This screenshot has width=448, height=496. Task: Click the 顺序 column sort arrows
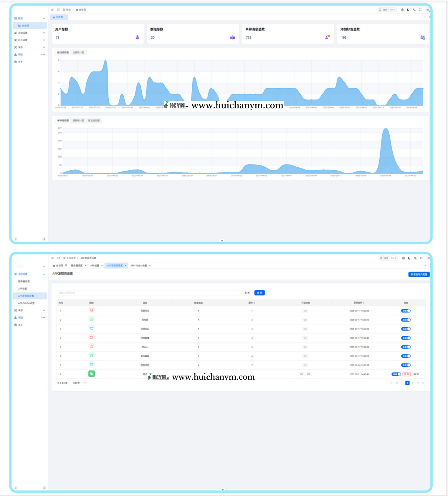[254, 303]
